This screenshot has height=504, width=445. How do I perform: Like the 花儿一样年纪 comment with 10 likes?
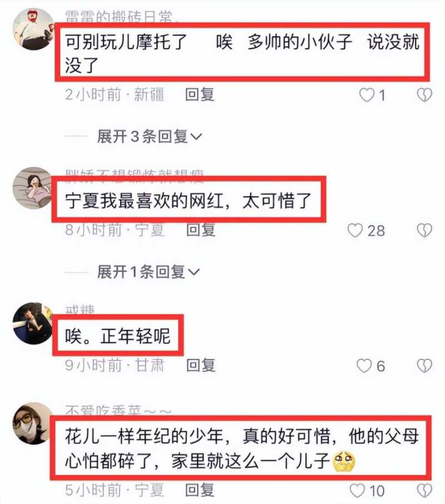tap(357, 491)
